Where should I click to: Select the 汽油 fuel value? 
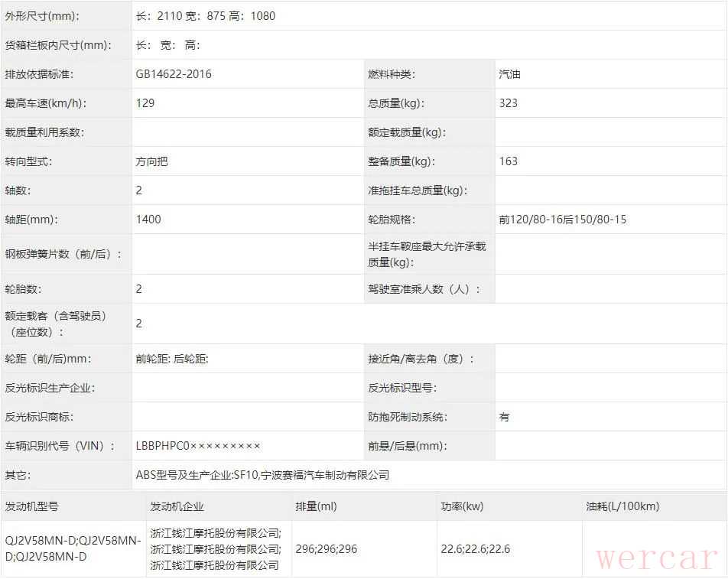point(509,74)
